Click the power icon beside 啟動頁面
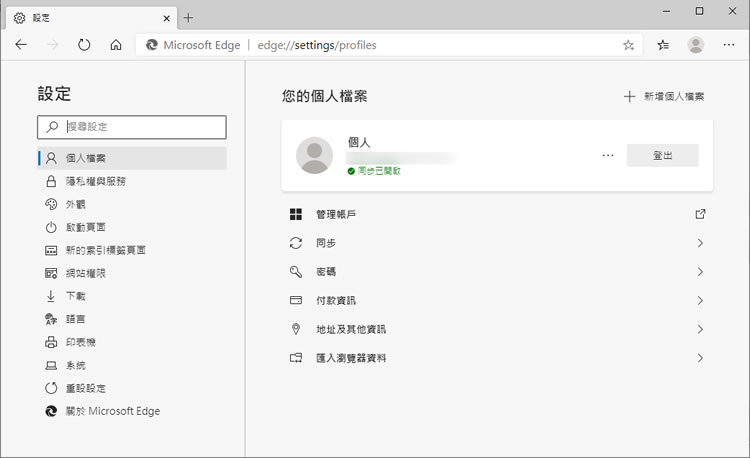Screen dimensions: 750x458 click(51, 227)
